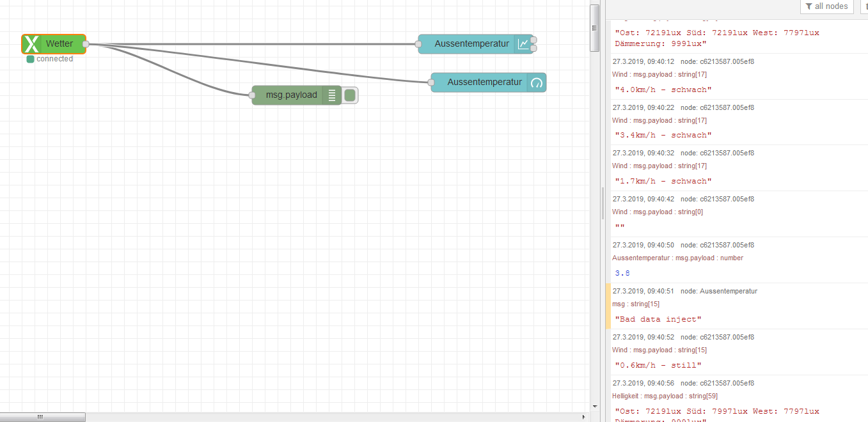The width and height of the screenshot is (868, 422).
Task: Select the msg.payload debug node label
Action: [292, 95]
